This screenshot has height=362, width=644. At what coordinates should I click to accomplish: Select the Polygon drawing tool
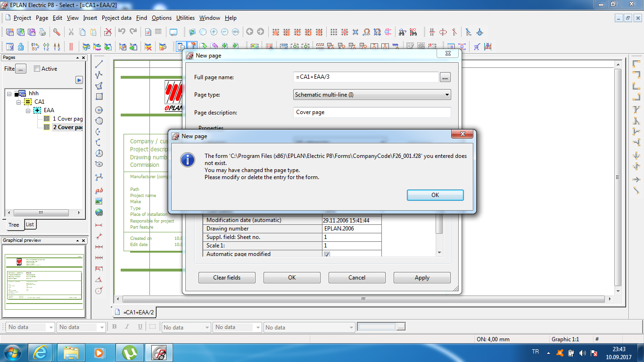(99, 86)
